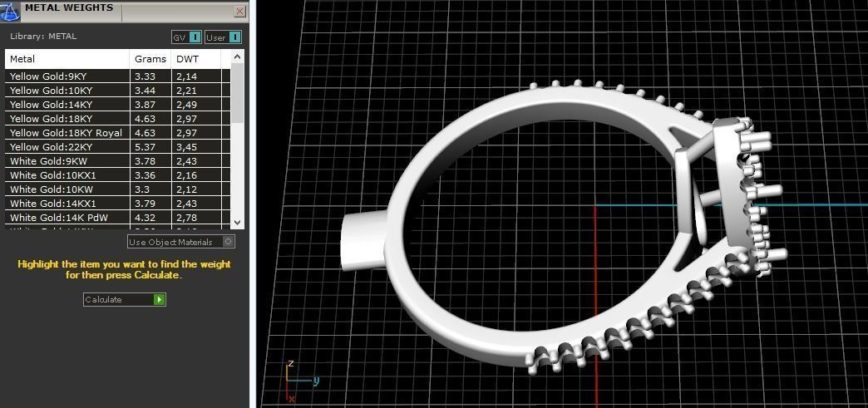This screenshot has height=408, width=868.
Task: Click the metal list scrollbar thumb
Action: coord(237,92)
